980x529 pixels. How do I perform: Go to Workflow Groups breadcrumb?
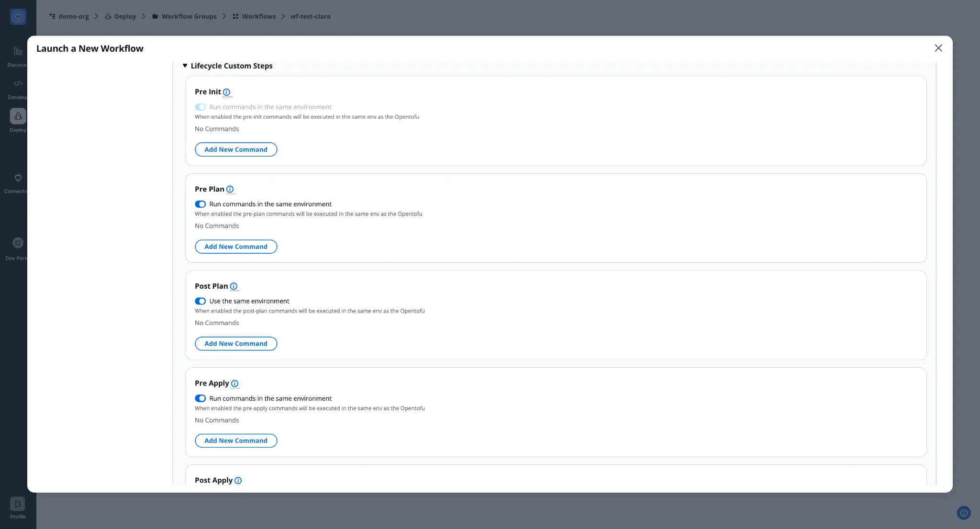tap(189, 16)
